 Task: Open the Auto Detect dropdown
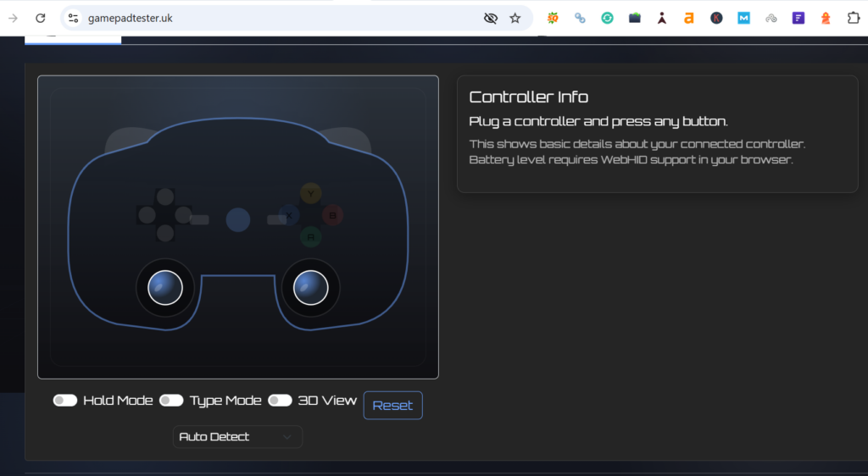[x=237, y=437]
